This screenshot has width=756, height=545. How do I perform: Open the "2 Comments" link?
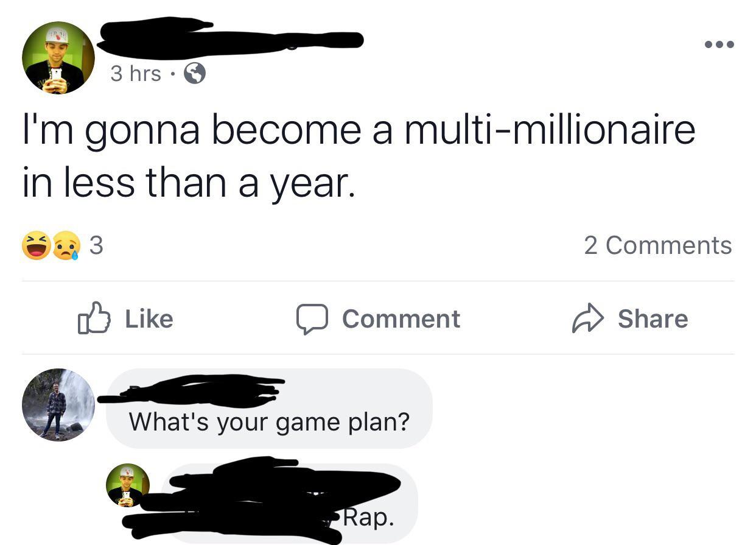point(657,245)
